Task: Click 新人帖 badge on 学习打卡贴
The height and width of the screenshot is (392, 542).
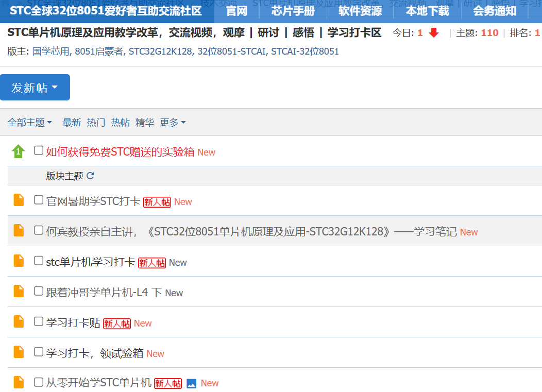Action: [117, 323]
